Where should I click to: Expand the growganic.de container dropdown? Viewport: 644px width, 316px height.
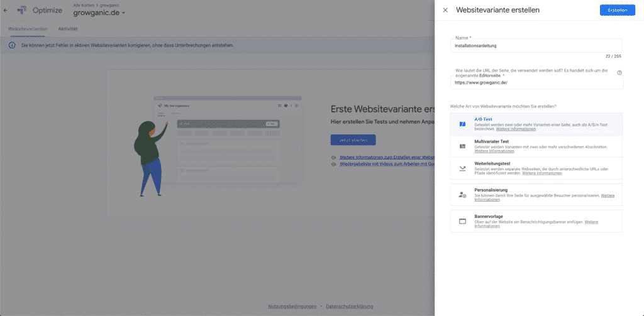point(124,13)
